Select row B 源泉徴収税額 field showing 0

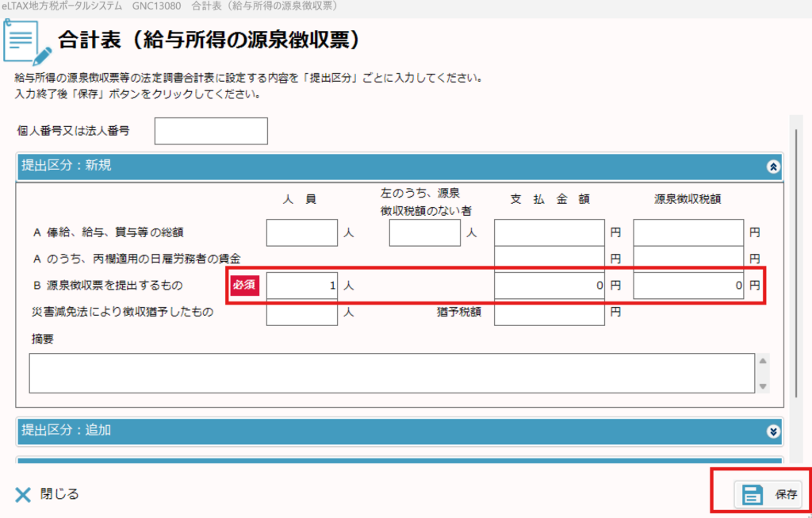(x=688, y=285)
